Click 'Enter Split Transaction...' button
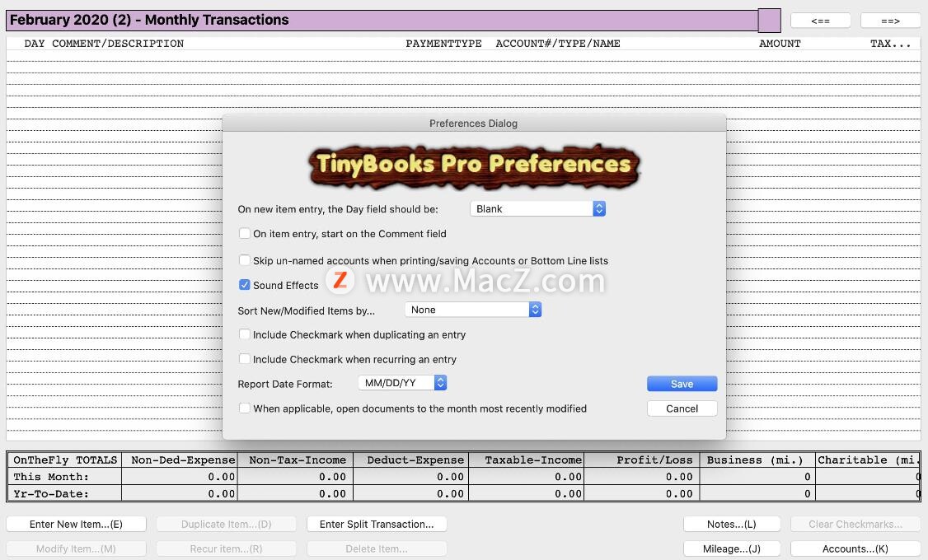Image resolution: width=928 pixels, height=560 pixels. coord(377,524)
